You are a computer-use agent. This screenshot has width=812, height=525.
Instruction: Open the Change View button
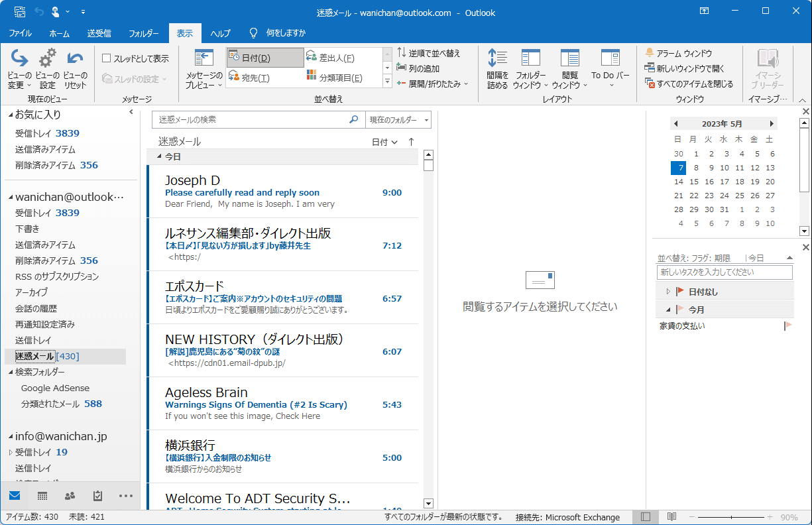pos(19,70)
